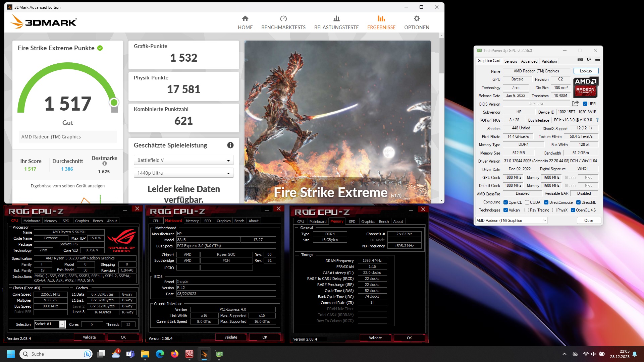The height and width of the screenshot is (362, 644).
Task: Toggle the Ray Tracing checkbox
Action: tap(527, 210)
